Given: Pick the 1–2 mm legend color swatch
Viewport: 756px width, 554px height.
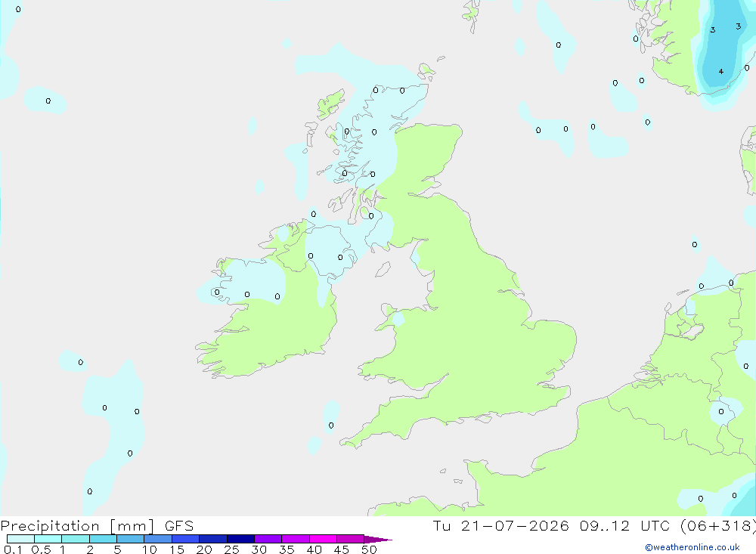Looking at the screenshot, I should [76, 539].
